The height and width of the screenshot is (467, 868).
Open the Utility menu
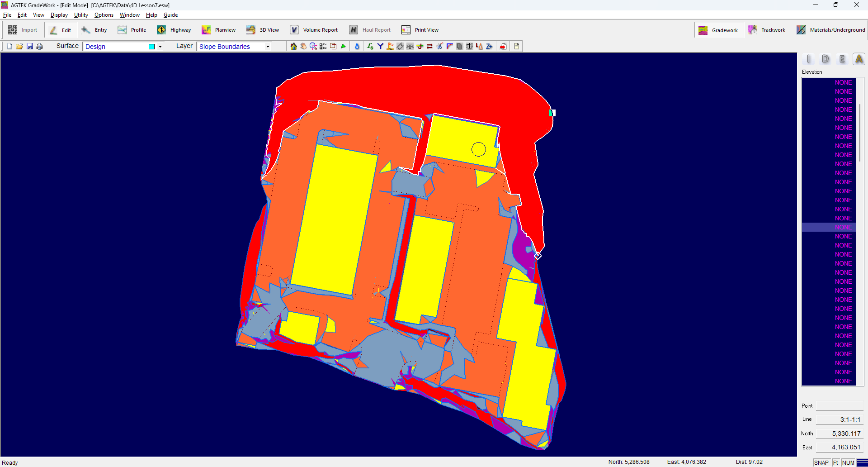point(81,15)
